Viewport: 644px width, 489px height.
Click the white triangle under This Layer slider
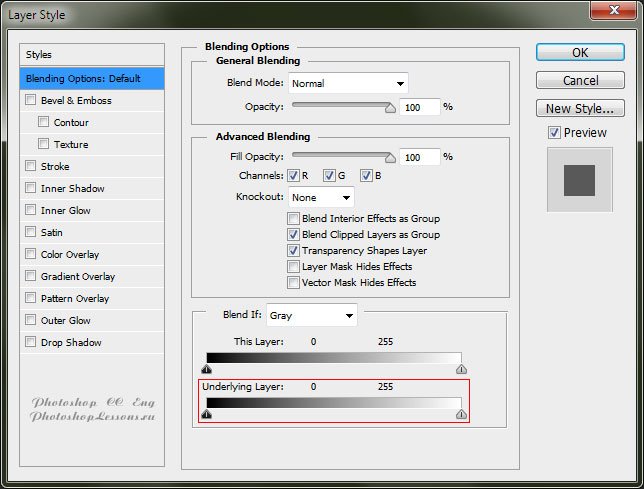[x=461, y=369]
